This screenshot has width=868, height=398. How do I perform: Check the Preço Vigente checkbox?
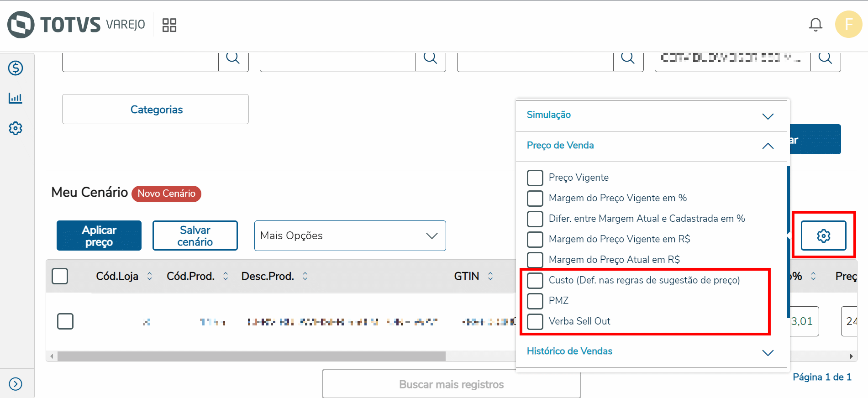click(535, 178)
